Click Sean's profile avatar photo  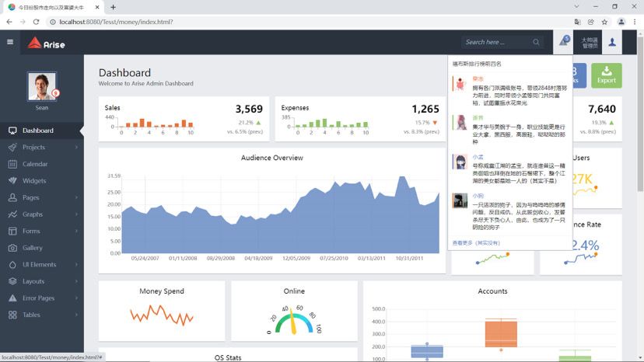(42, 86)
